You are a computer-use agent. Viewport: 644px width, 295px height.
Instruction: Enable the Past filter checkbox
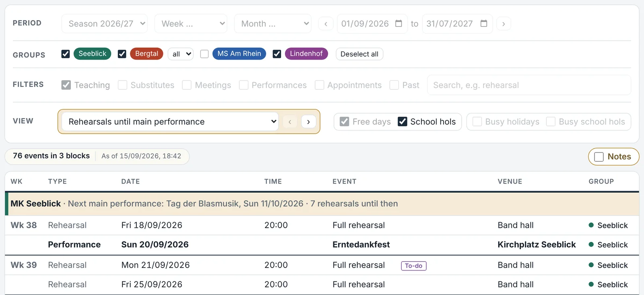pyautogui.click(x=394, y=85)
